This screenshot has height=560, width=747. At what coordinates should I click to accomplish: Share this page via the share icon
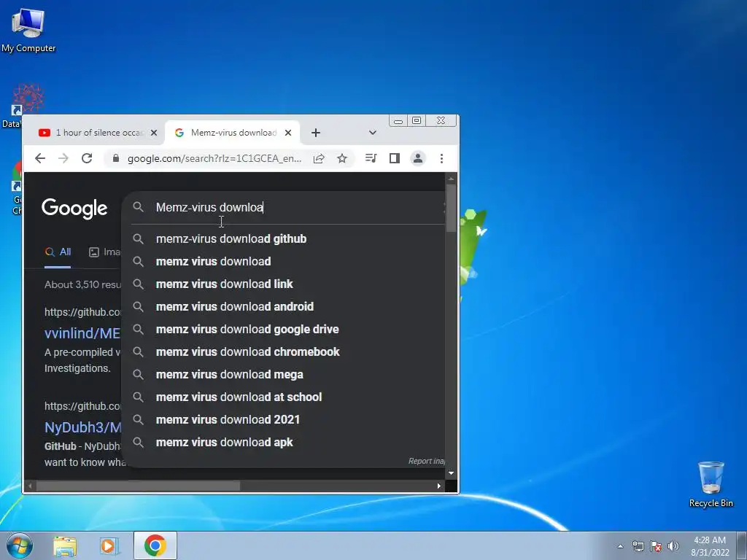pos(319,158)
